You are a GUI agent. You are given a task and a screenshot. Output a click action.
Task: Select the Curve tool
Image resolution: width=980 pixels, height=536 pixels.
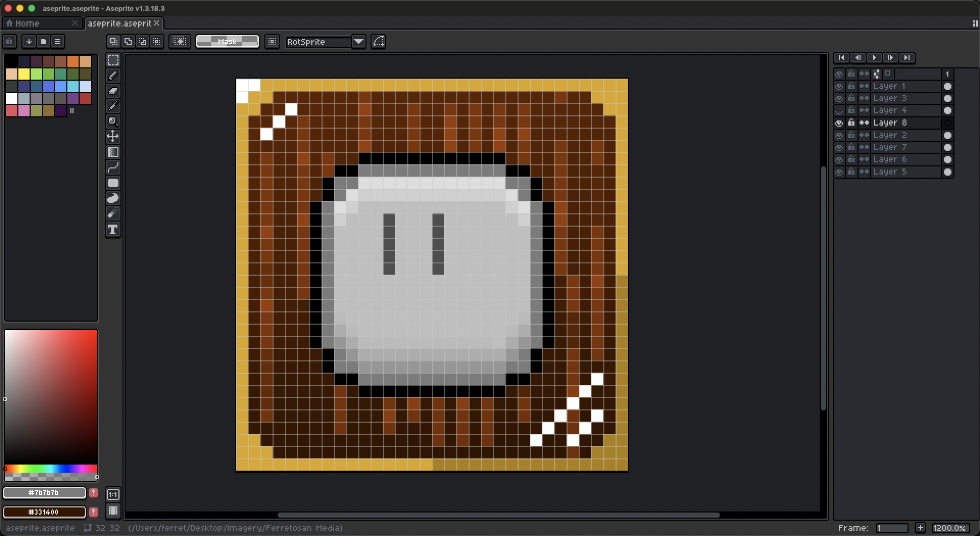[113, 167]
